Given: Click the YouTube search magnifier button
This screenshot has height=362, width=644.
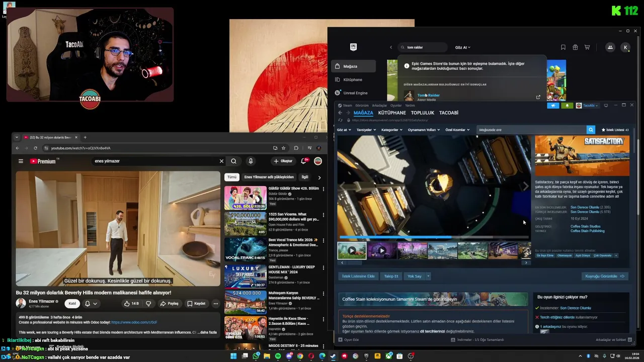Looking at the screenshot, I should point(233,161).
